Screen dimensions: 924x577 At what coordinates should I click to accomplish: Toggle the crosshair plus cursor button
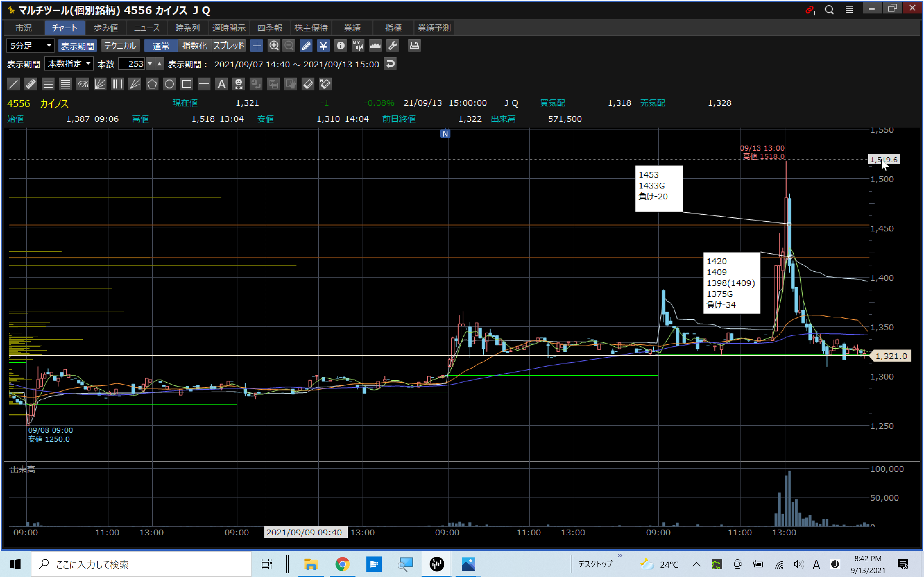(257, 46)
